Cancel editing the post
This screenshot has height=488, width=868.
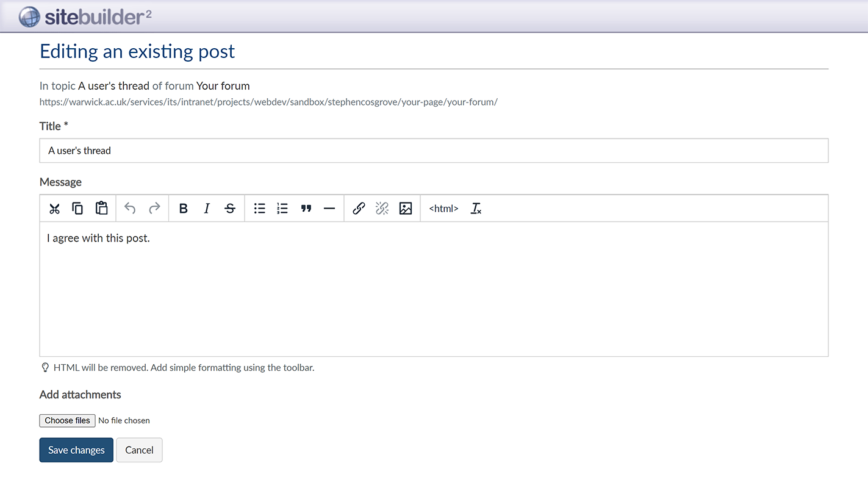[x=139, y=450]
